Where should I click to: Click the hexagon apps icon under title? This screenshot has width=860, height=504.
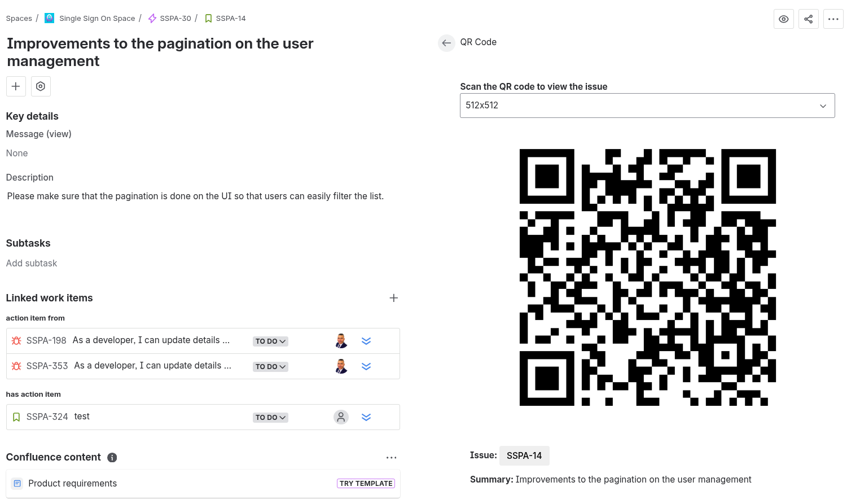41,86
